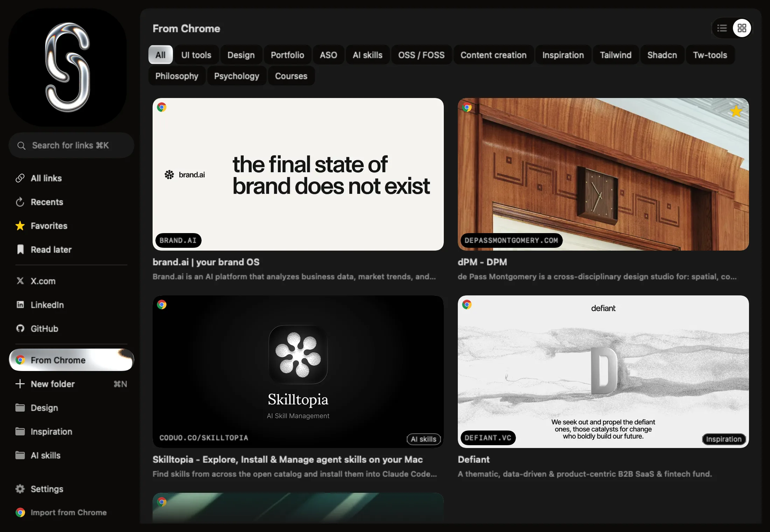Open the dPM wooden clock thumbnail
The width and height of the screenshot is (770, 532).
point(603,174)
